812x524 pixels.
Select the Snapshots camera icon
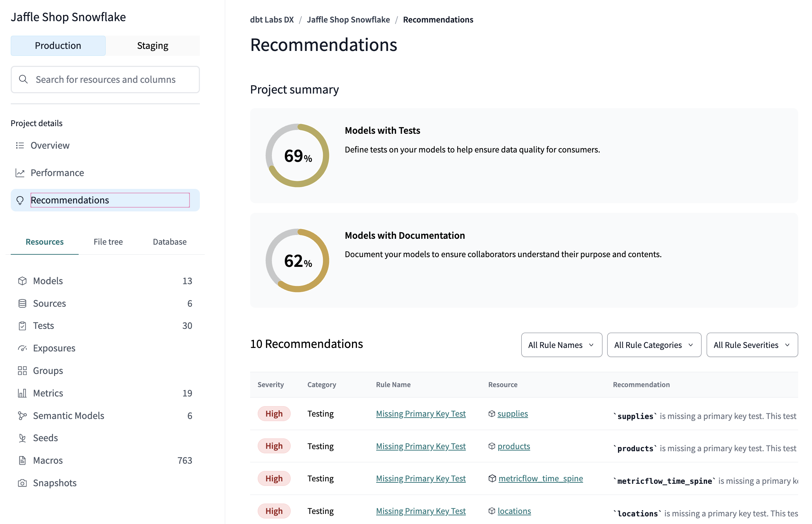point(23,482)
